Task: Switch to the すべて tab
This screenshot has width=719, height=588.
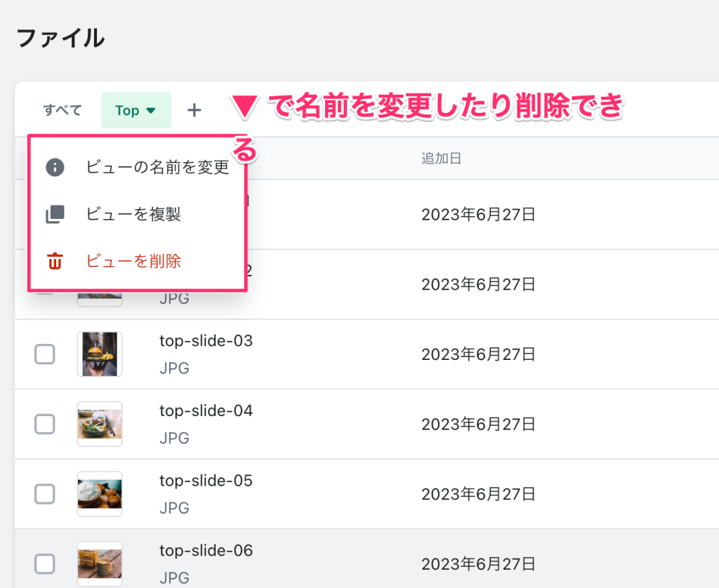Action: [62, 110]
